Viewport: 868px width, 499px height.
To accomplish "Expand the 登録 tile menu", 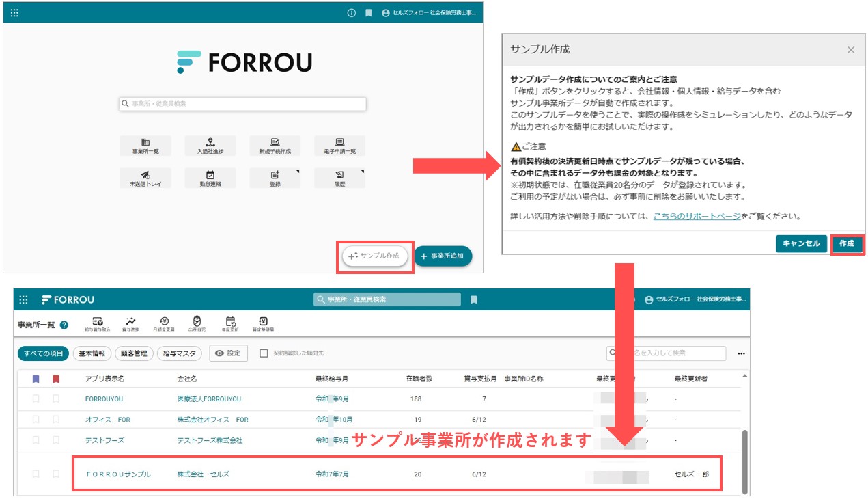I will (x=275, y=178).
